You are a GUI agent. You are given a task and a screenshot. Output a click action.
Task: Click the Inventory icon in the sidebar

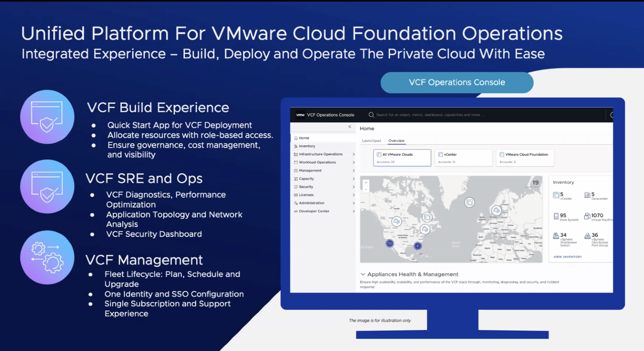[x=296, y=146]
